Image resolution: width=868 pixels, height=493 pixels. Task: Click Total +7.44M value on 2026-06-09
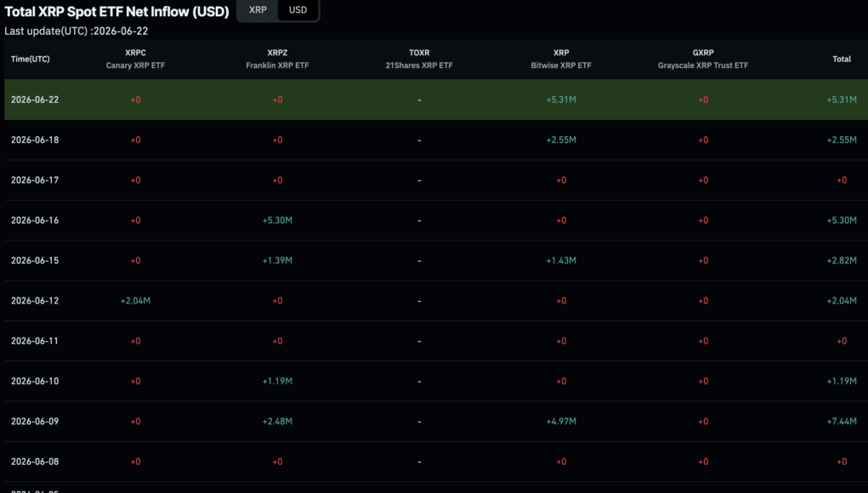[842, 422]
